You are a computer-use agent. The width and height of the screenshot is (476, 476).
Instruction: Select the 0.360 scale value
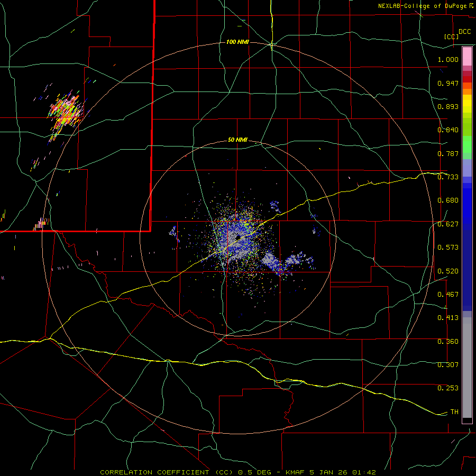[x=448, y=342]
